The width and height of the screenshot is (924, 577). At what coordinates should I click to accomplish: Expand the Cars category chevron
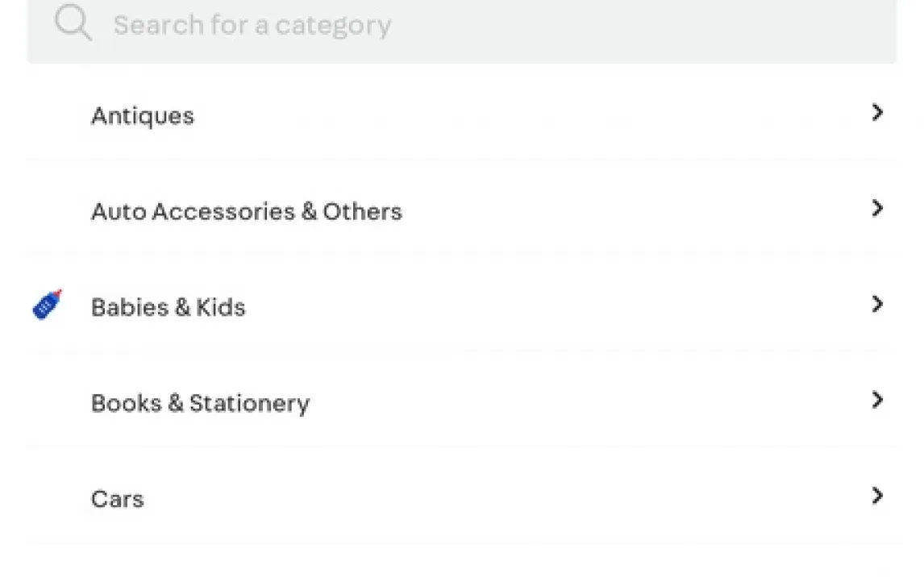tap(877, 496)
